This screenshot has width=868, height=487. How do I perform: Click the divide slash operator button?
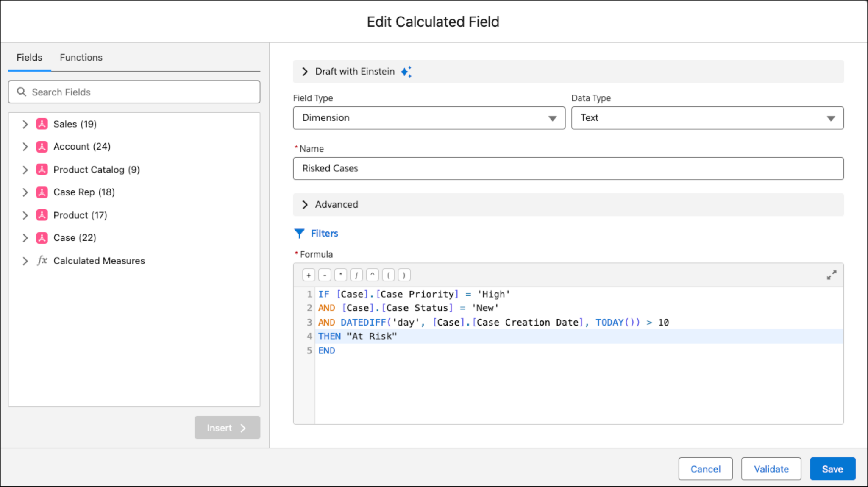coord(356,275)
